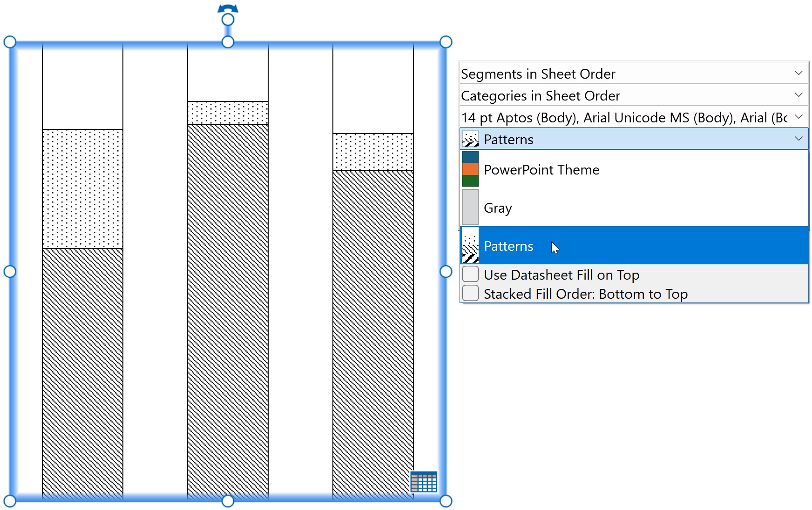Click the bottom-center resize handle of chart

[228, 501]
